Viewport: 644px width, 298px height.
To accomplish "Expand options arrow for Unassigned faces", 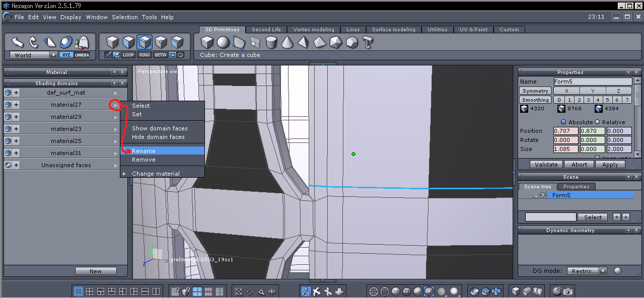I will pyautogui.click(x=116, y=165).
